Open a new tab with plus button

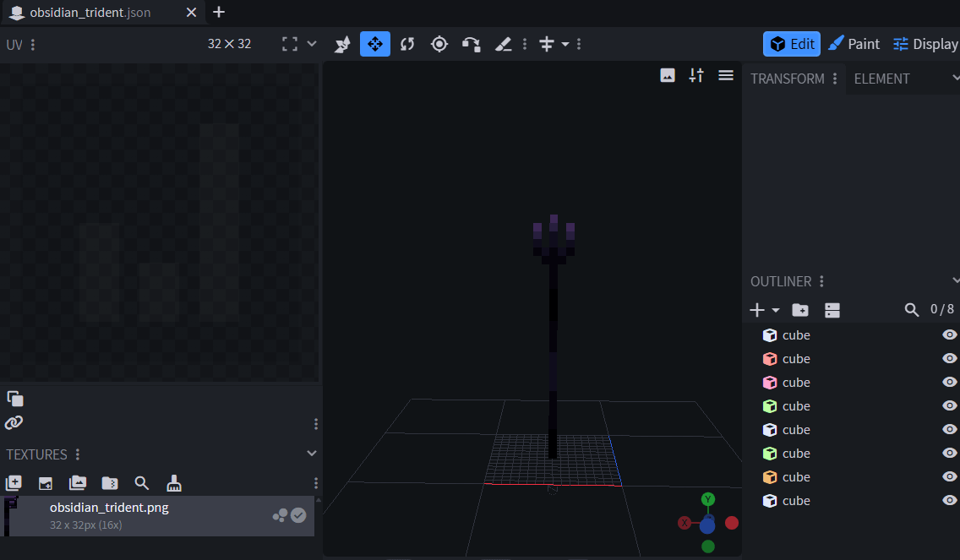point(219,12)
